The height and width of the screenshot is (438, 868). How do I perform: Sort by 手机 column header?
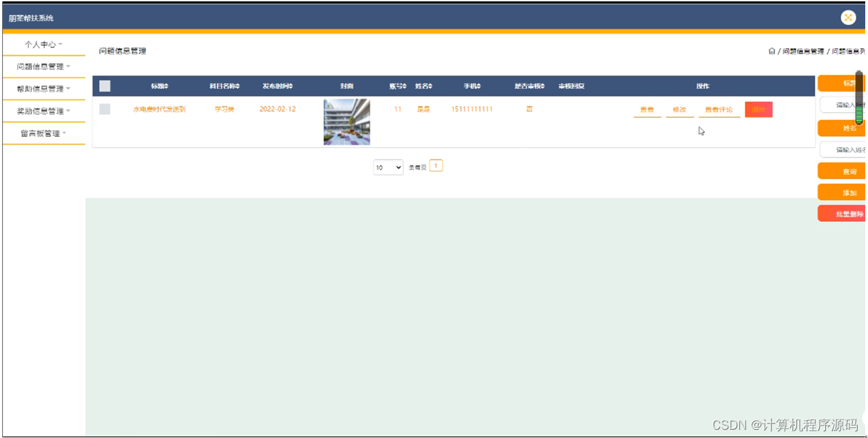pyautogui.click(x=472, y=86)
